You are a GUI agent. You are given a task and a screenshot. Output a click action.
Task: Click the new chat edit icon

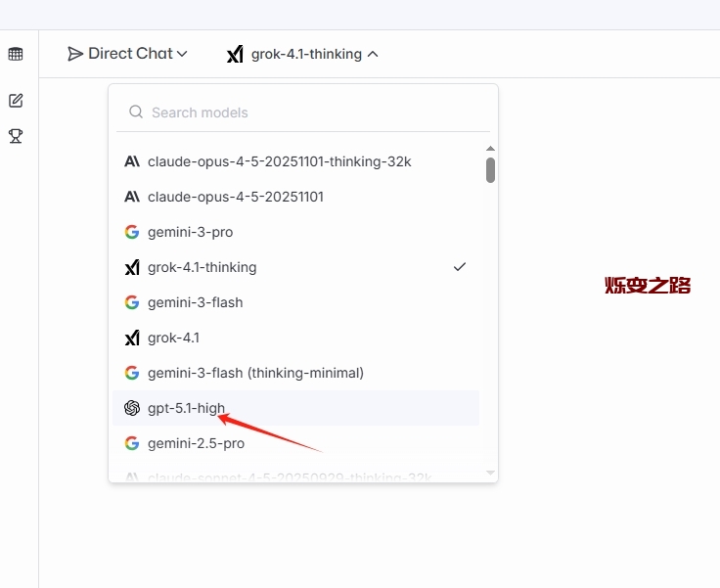coord(16,101)
